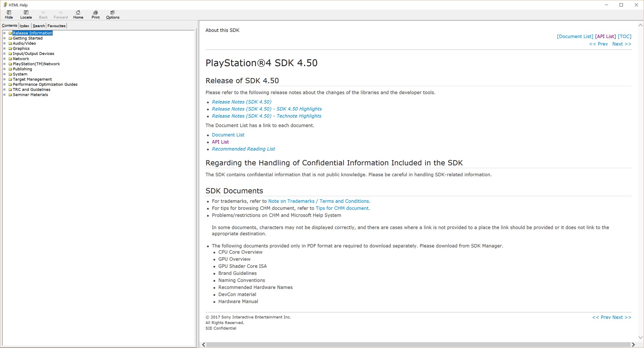Switch to the Favourites tab
The image size is (644, 348).
(56, 26)
